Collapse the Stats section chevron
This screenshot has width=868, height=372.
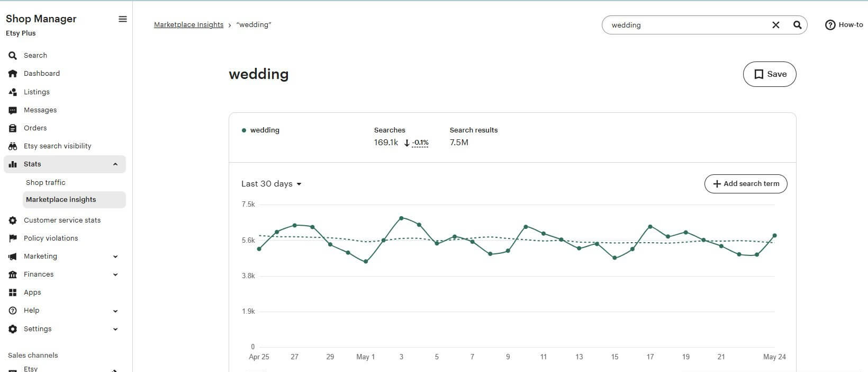pyautogui.click(x=115, y=164)
